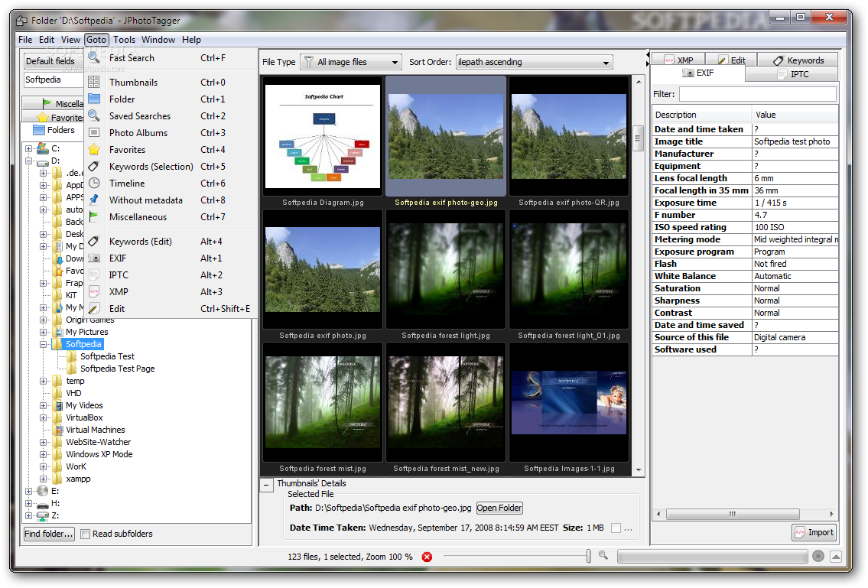Click the Description column header
This screenshot has height=588, width=868.
coord(702,115)
